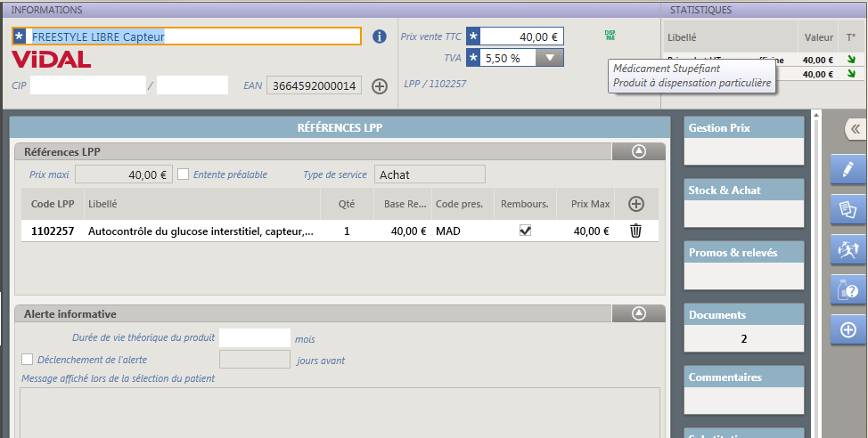Click the pencil edit button in the sidebar
The width and height of the screenshot is (868, 438).
click(x=848, y=169)
